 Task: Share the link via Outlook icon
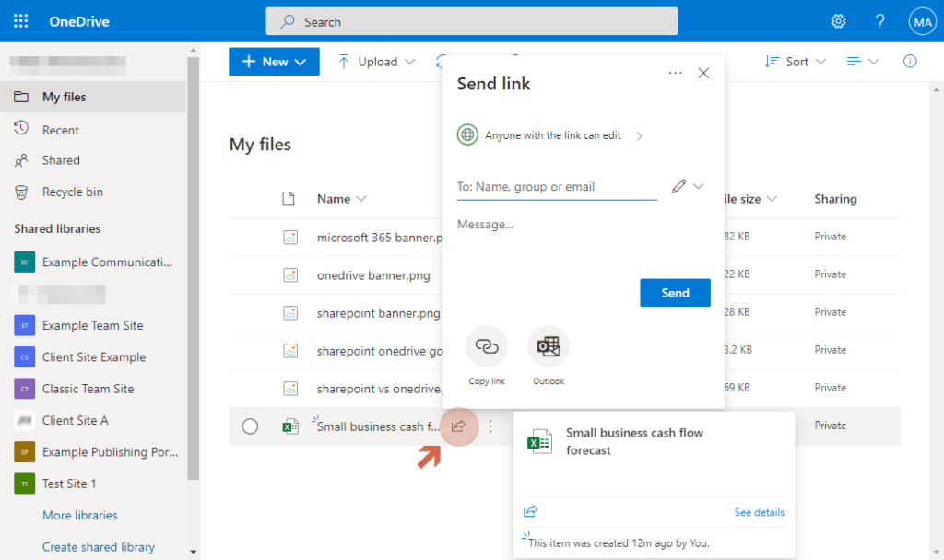pyautogui.click(x=549, y=346)
